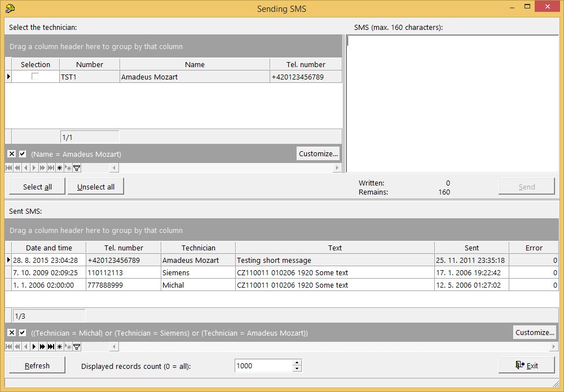This screenshot has width=564, height=392.
Task: Disable the Name = Amadeus Mozart filter checkbox
Action: pos(23,154)
